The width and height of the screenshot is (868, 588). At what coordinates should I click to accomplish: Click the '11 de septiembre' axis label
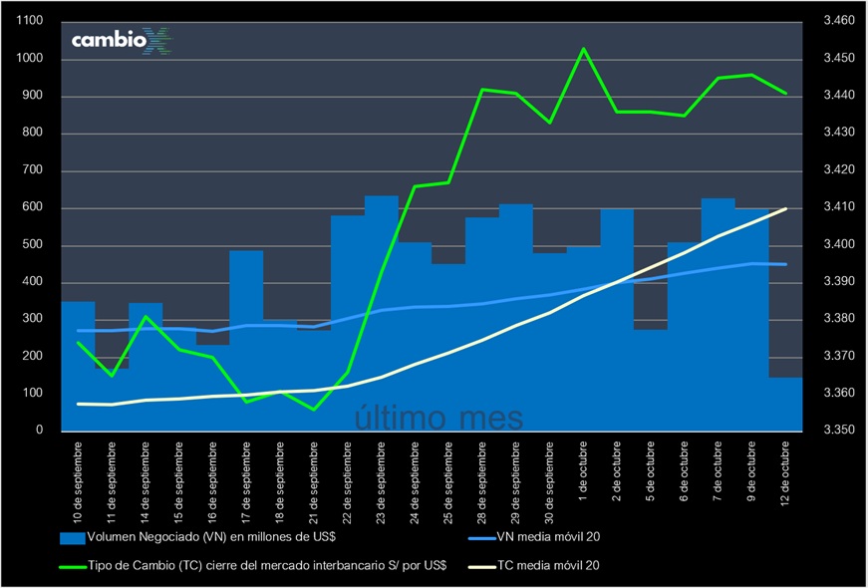click(111, 482)
